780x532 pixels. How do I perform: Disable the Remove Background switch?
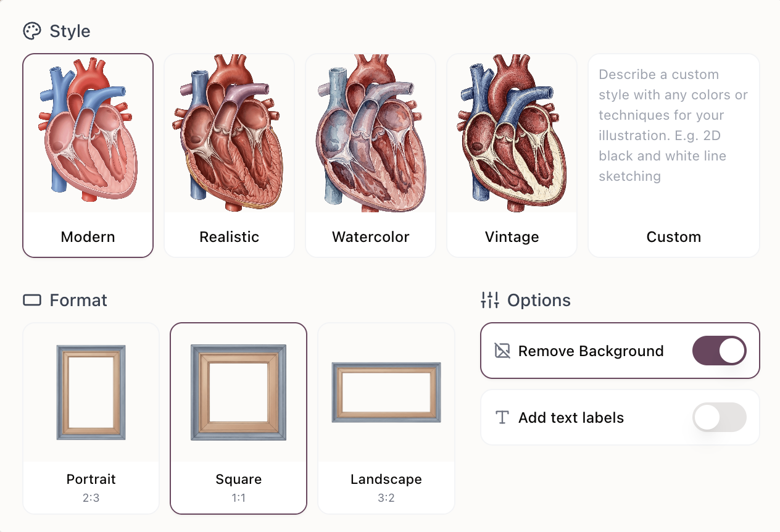tap(720, 351)
